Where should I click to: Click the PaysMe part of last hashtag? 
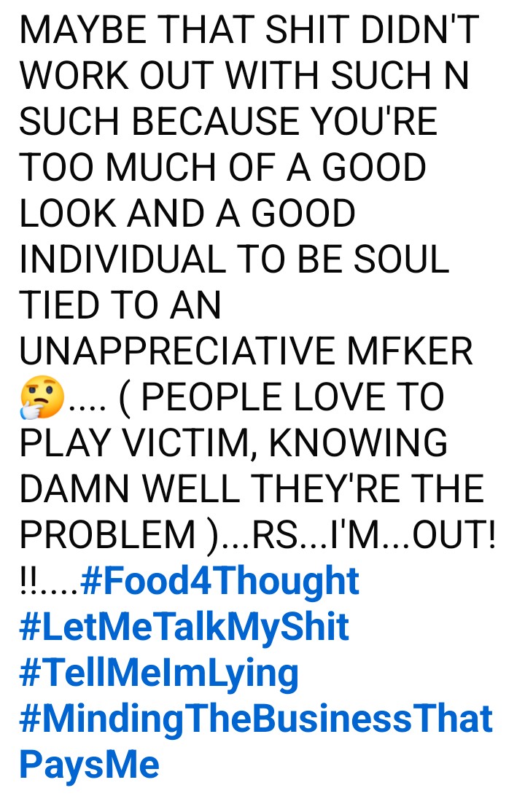point(89,766)
